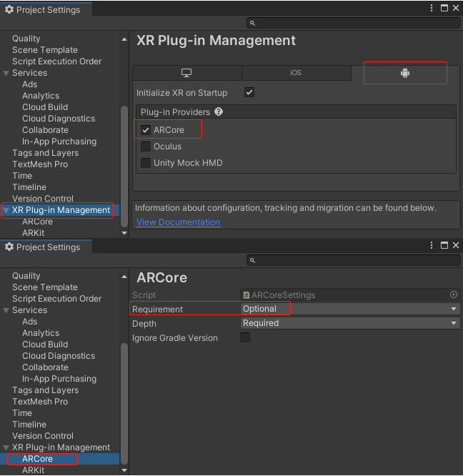Image resolution: width=463 pixels, height=476 pixels.
Task: Collapse XR Plug-in Management in lower sidebar
Action: coord(6,447)
